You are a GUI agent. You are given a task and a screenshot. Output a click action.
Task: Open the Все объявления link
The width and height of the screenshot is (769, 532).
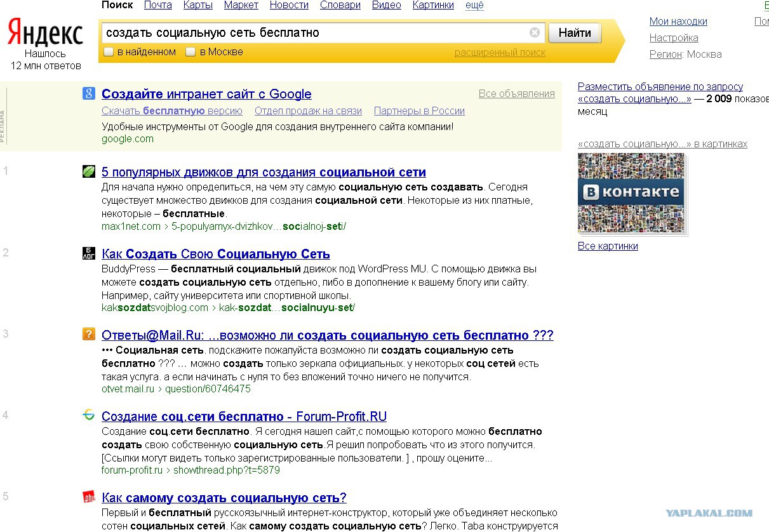(x=517, y=94)
